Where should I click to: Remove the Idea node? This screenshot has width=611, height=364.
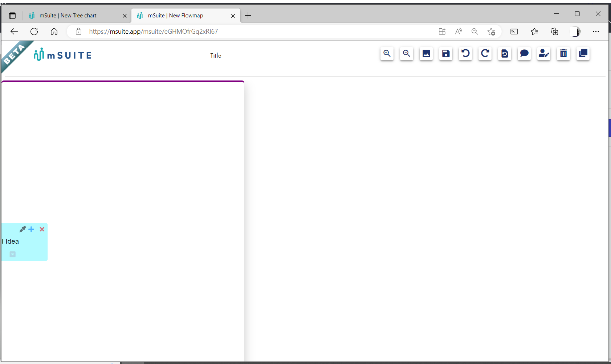click(x=42, y=229)
